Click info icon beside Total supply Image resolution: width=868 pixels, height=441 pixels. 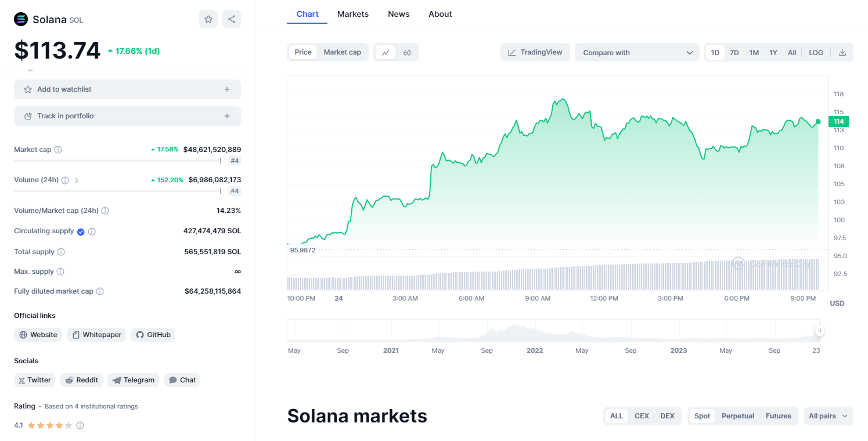pyautogui.click(x=61, y=252)
